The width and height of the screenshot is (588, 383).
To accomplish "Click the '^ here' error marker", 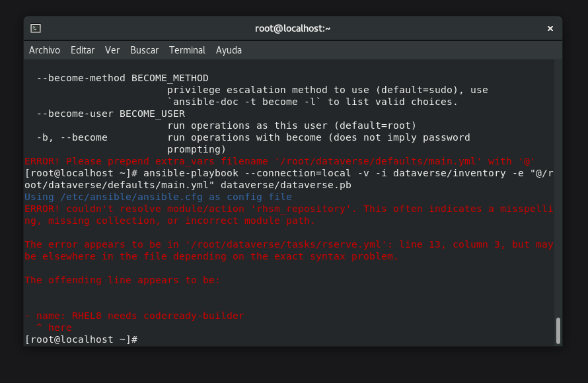I will [x=54, y=328].
